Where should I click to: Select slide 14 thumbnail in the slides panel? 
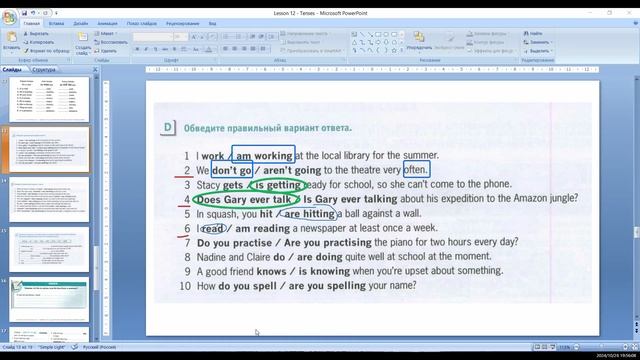click(49, 200)
